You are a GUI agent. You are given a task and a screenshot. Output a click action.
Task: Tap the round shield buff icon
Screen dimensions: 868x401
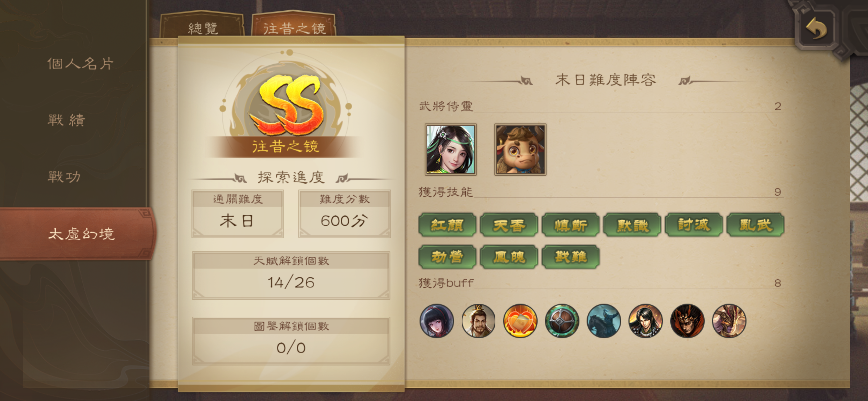click(x=562, y=321)
